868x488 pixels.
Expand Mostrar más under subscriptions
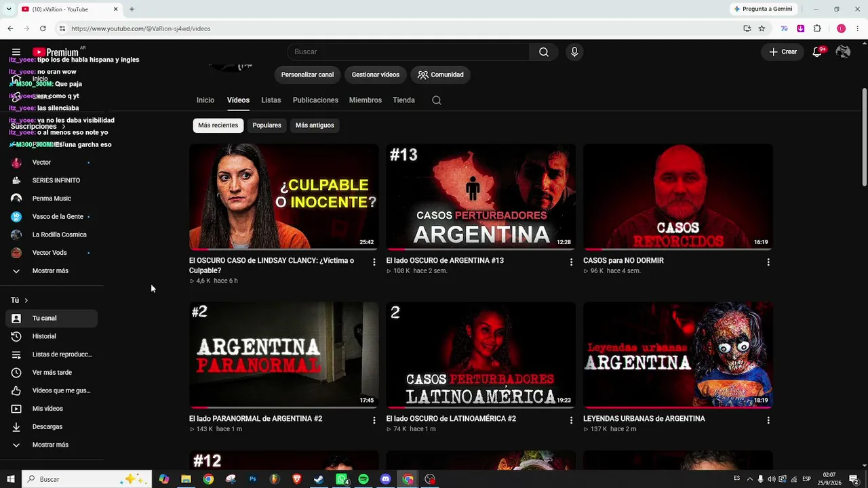pos(52,271)
